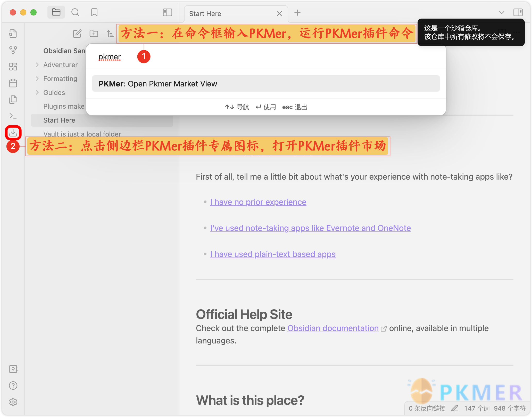The image size is (532, 417).
Task: Open the templates ribbon icon
Action: 13,100
